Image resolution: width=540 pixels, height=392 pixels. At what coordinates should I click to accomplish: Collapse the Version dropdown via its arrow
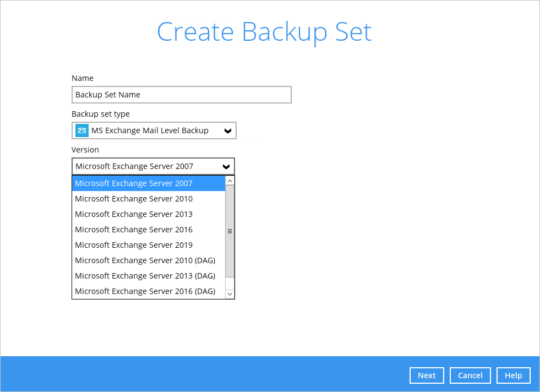click(226, 167)
